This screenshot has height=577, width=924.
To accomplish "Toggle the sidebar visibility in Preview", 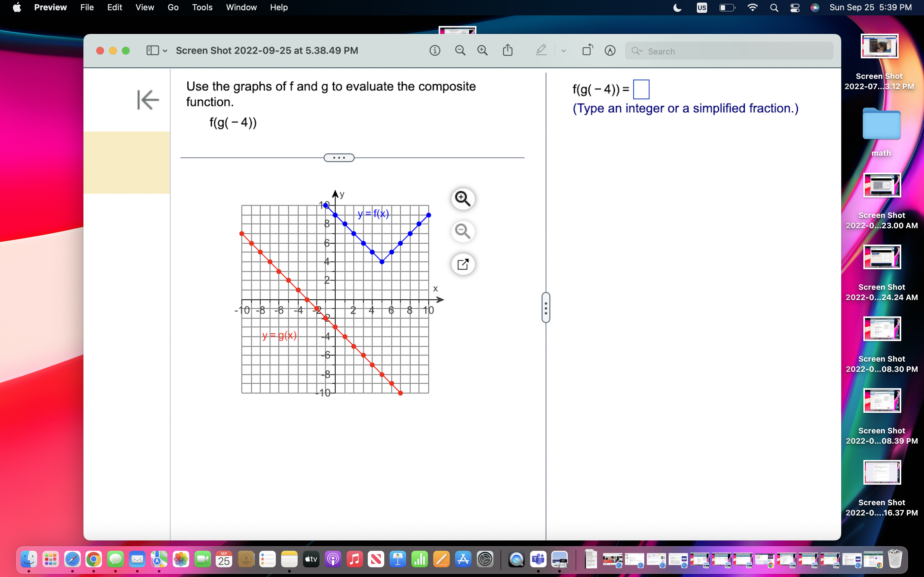I will (x=153, y=50).
